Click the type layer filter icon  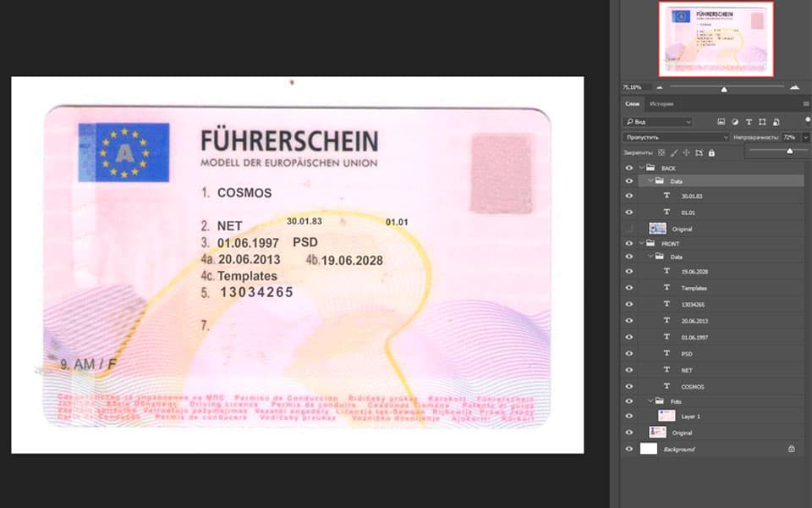[x=749, y=122]
